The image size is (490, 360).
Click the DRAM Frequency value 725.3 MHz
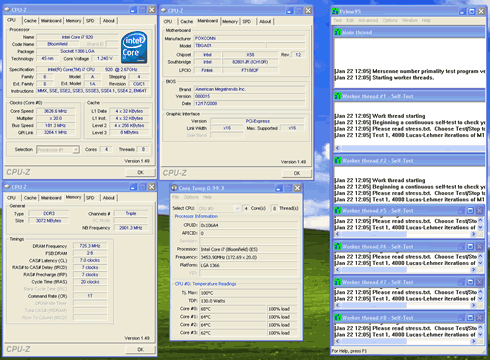click(90, 246)
